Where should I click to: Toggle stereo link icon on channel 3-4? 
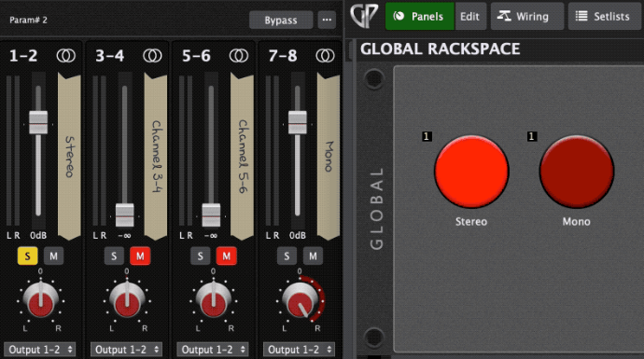click(x=152, y=55)
